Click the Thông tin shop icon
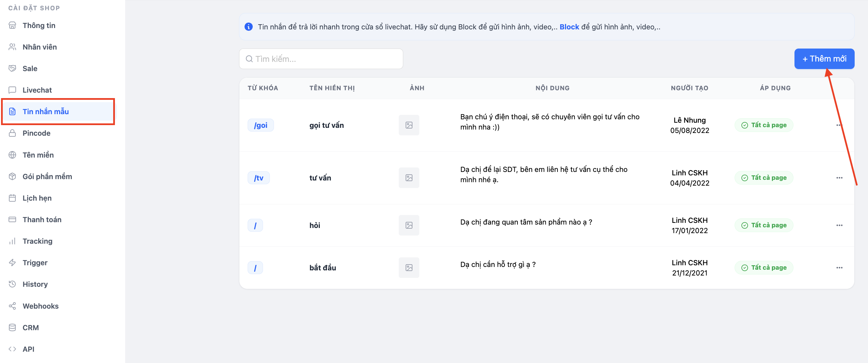Image resolution: width=868 pixels, height=363 pixels. [x=12, y=25]
